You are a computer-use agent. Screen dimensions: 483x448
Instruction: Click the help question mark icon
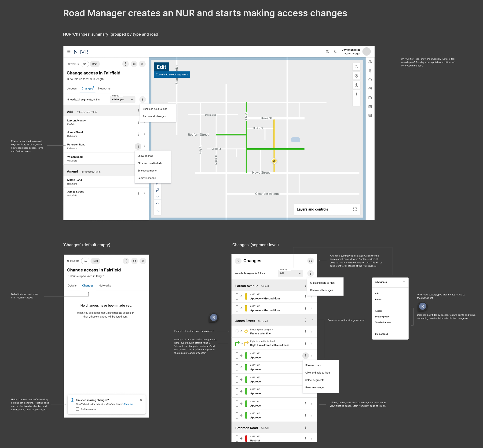[327, 51]
